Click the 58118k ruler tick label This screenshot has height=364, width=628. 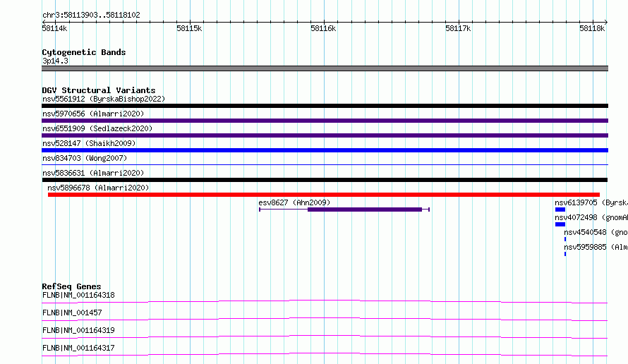592,28
